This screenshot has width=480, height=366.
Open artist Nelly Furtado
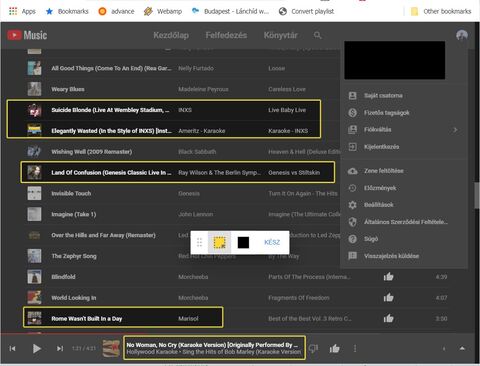click(196, 68)
